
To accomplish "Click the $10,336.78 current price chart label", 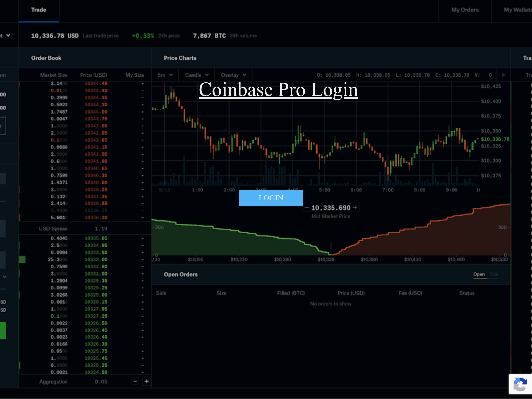I will [495, 139].
